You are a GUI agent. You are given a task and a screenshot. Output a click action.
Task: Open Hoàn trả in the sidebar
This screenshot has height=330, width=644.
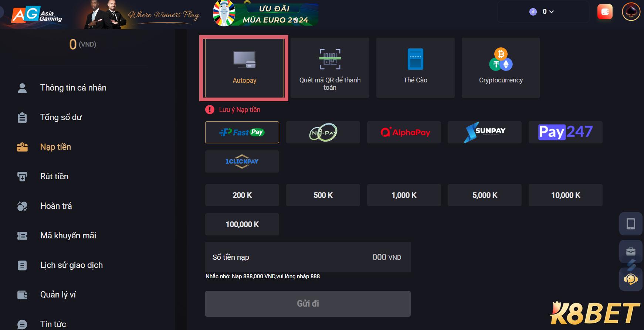(x=56, y=206)
